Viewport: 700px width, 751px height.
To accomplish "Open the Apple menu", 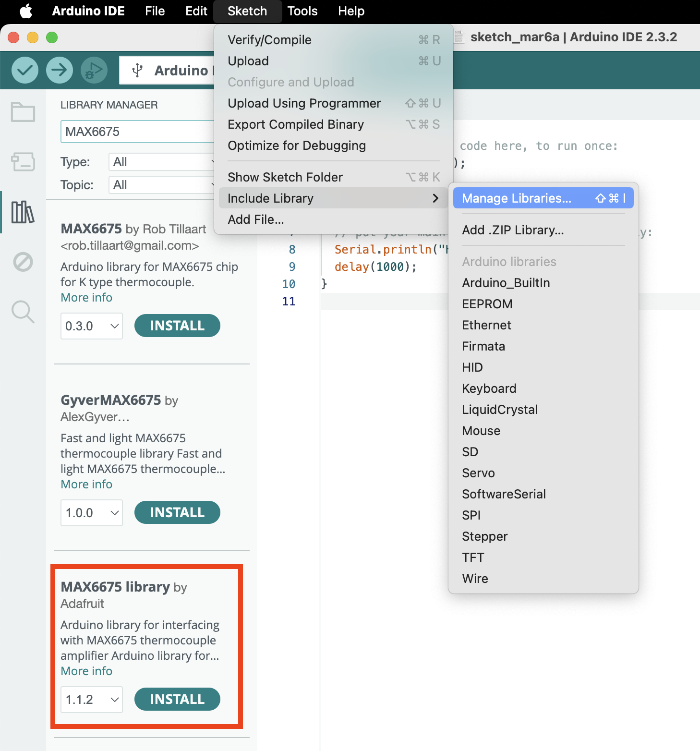I will (x=26, y=11).
